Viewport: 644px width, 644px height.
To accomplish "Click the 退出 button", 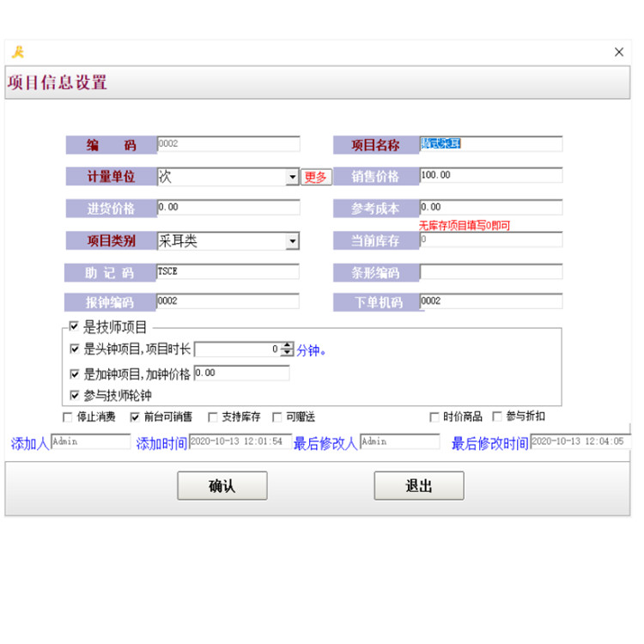I will coord(419,486).
